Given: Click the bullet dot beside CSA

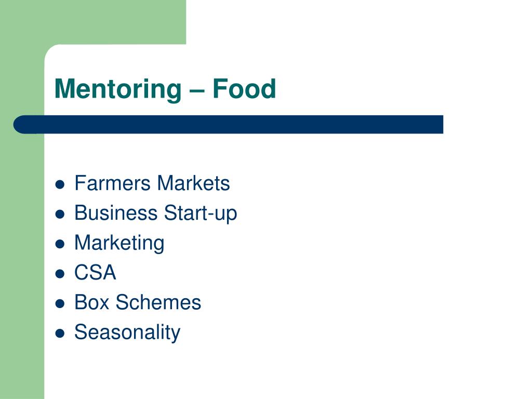Looking at the screenshot, I should (60, 274).
